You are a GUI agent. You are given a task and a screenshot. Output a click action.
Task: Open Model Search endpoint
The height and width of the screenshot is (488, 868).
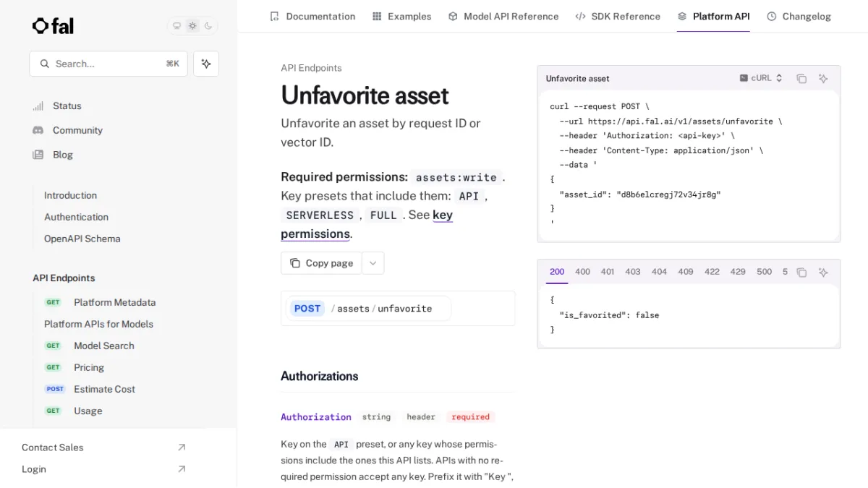click(90, 346)
